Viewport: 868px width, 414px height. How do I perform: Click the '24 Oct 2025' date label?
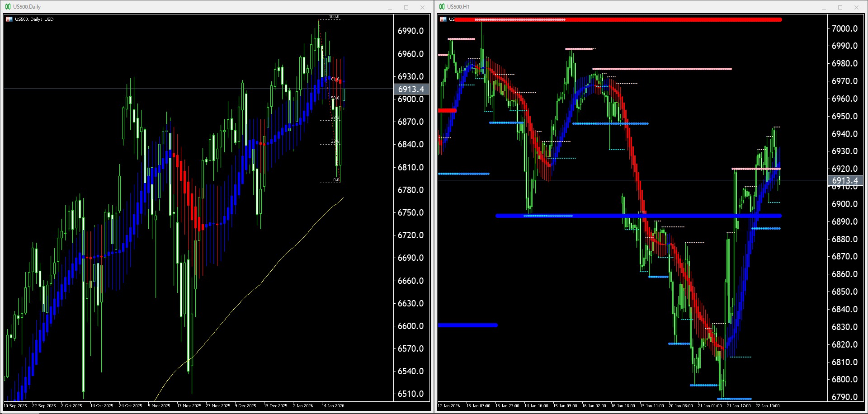tap(131, 406)
